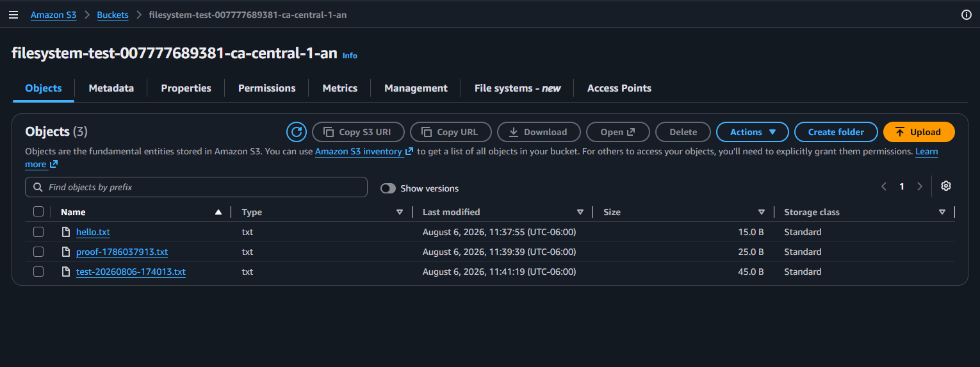Click the txt type cell for hello.txt

(247, 232)
